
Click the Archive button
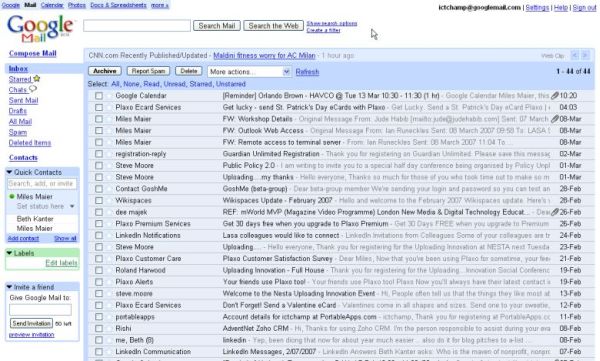(105, 71)
